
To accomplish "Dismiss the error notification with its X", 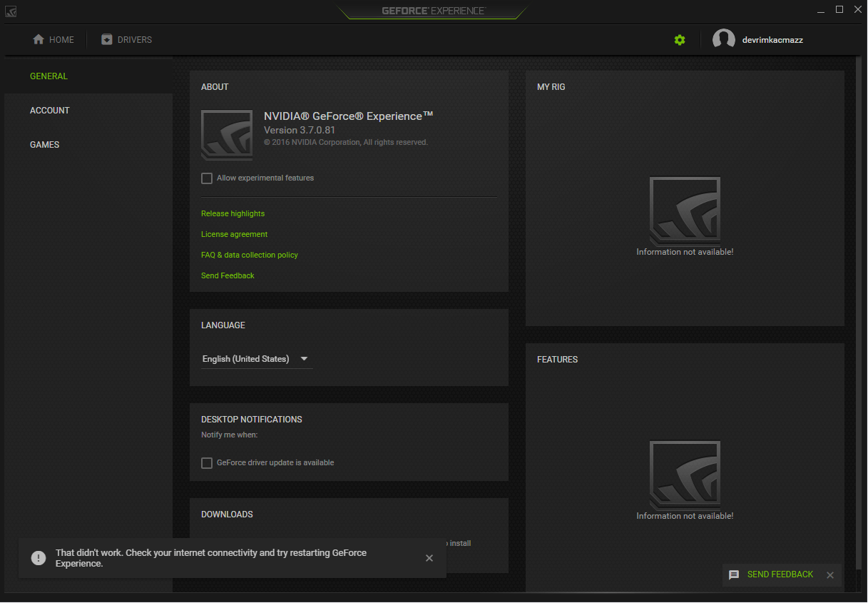I will pos(429,558).
